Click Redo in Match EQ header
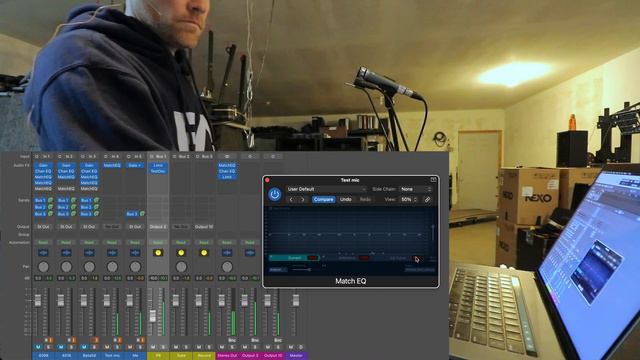 365,200
